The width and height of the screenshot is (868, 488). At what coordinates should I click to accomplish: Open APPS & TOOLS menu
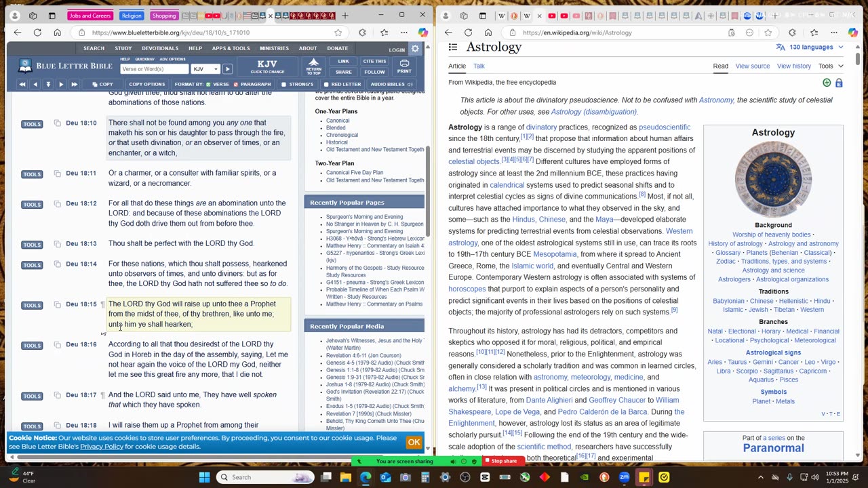(x=231, y=48)
